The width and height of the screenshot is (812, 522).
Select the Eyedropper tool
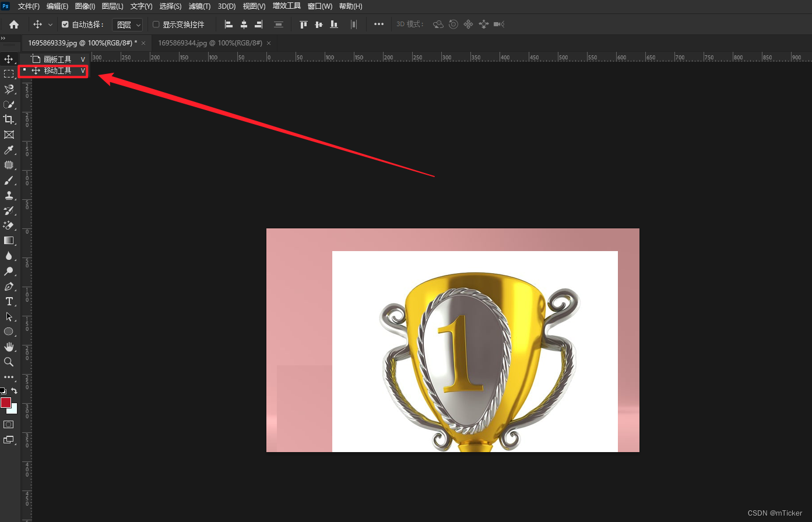pos(9,150)
